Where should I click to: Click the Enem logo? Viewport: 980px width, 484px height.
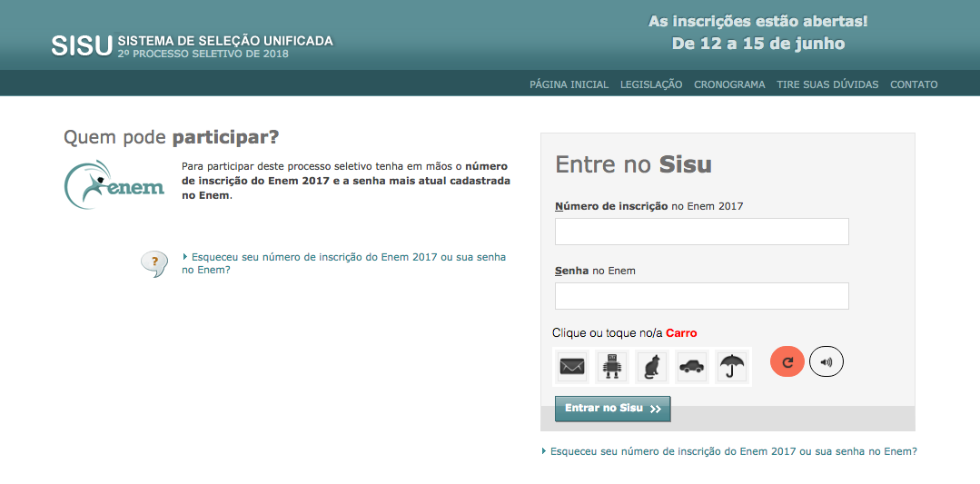click(x=114, y=185)
